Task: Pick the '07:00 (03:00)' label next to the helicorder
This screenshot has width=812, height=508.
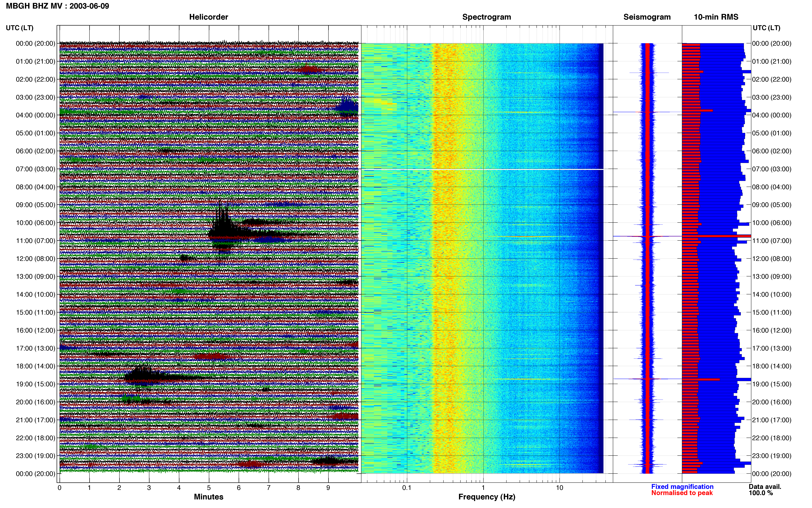Action: [x=35, y=169]
